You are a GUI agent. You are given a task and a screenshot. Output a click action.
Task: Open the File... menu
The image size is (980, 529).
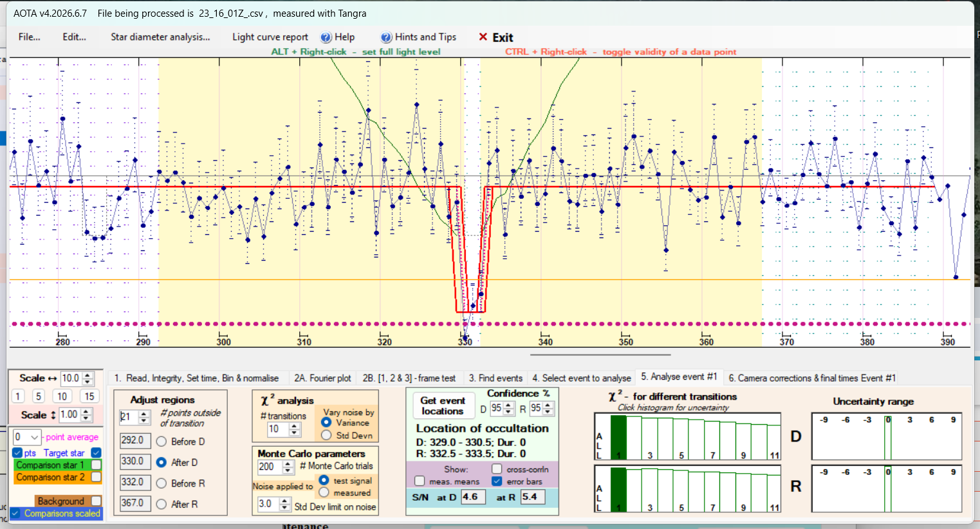29,37
